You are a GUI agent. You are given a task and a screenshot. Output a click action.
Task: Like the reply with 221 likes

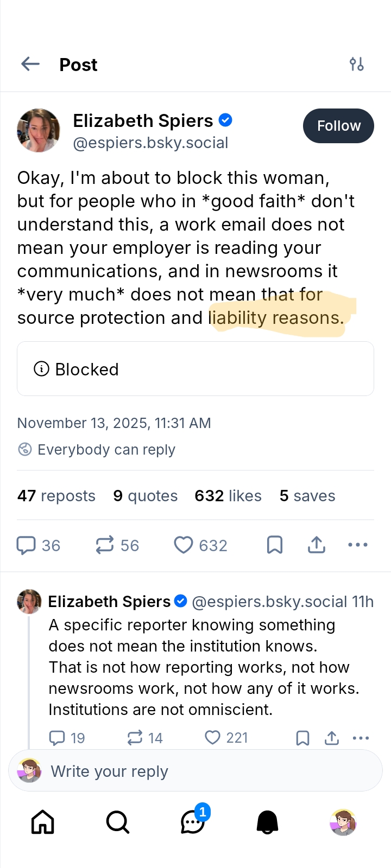(x=213, y=738)
